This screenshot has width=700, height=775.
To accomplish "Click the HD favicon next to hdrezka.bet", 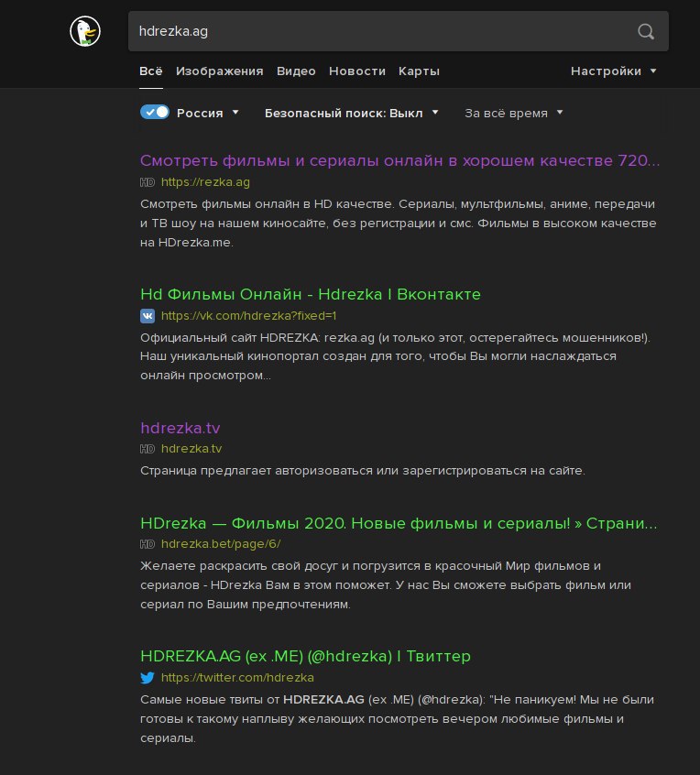I will pyautogui.click(x=148, y=544).
